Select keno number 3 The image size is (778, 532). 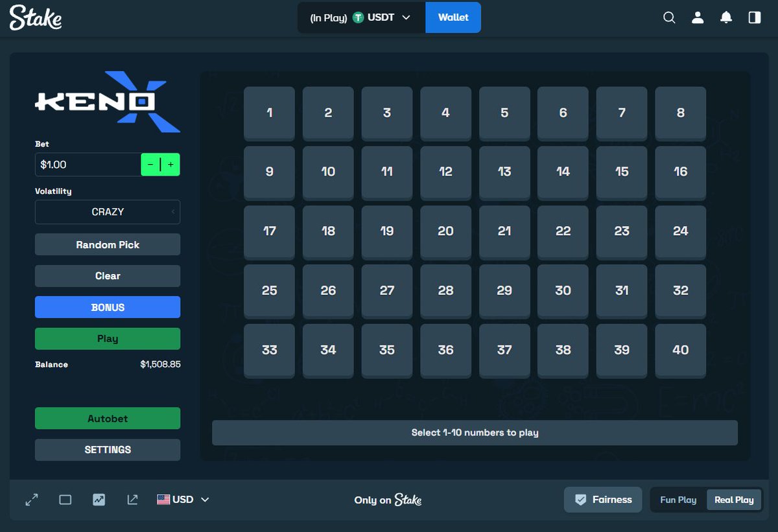tap(387, 113)
